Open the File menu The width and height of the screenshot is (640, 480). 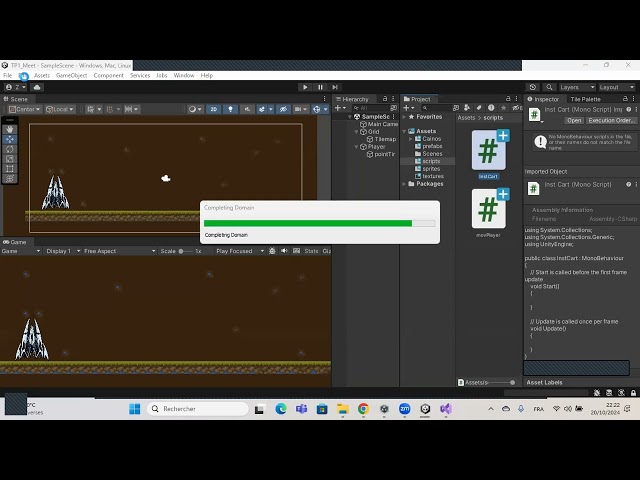coord(8,76)
